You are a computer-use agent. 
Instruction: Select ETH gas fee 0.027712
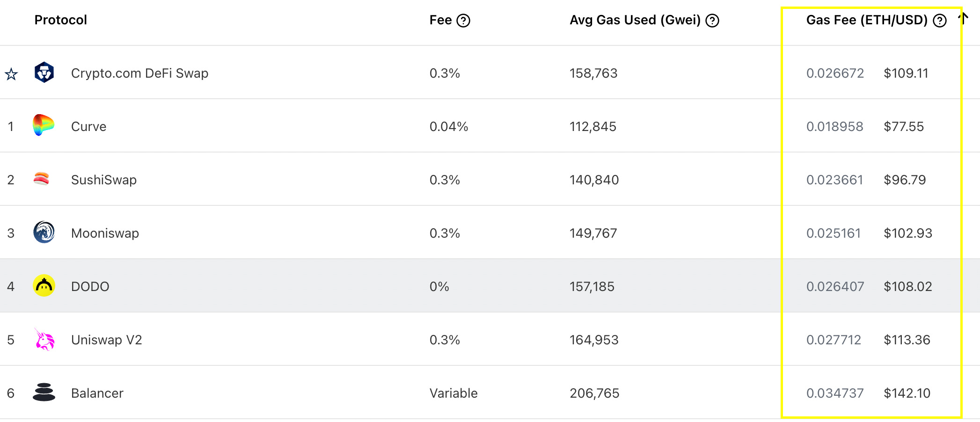click(834, 340)
